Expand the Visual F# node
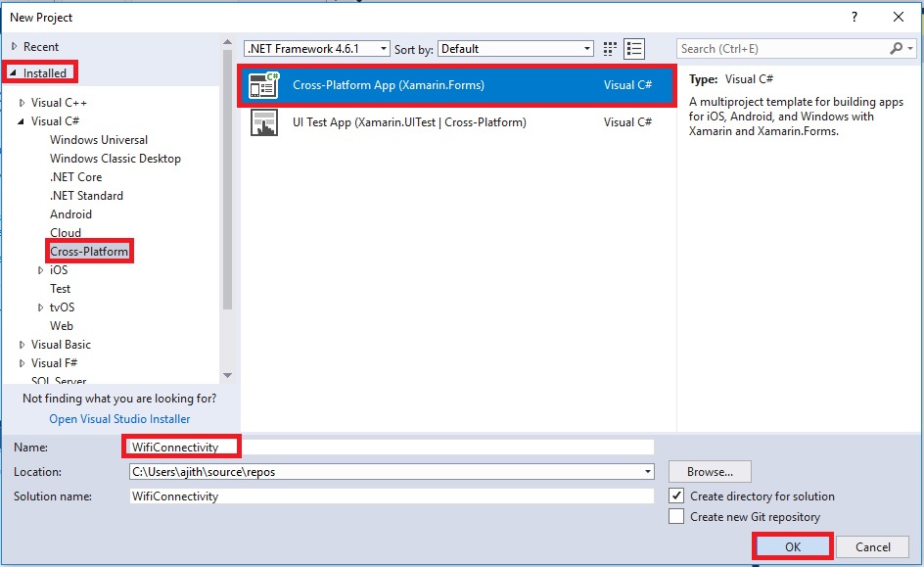Screen dimensions: 924x567 (22, 363)
